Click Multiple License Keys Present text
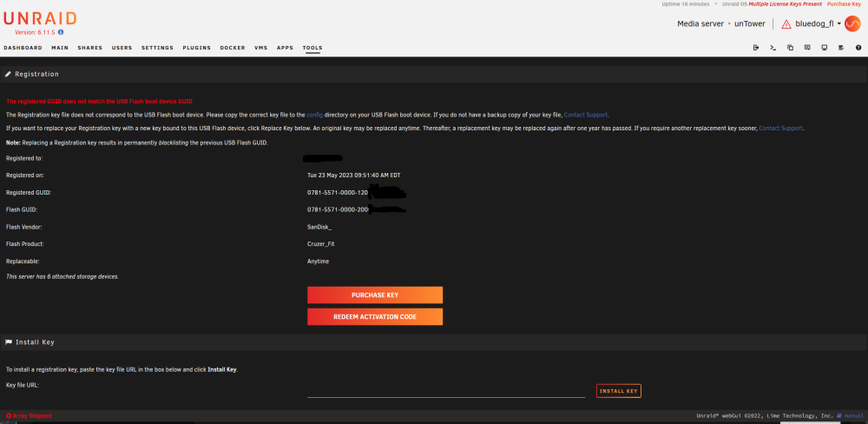The height and width of the screenshot is (424, 868). click(x=785, y=3)
